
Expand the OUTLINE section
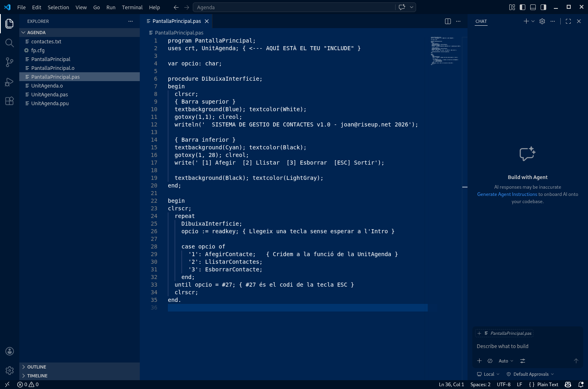[80, 367]
